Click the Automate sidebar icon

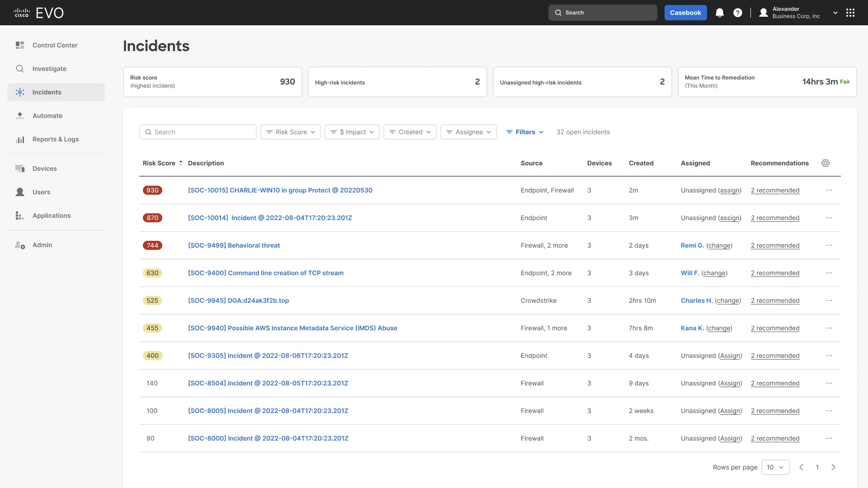[x=20, y=116]
